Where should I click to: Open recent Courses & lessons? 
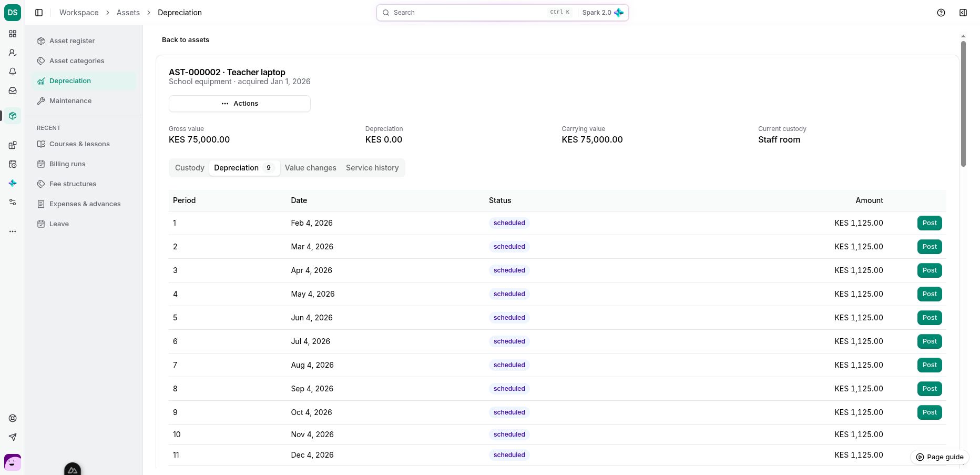[84, 144]
